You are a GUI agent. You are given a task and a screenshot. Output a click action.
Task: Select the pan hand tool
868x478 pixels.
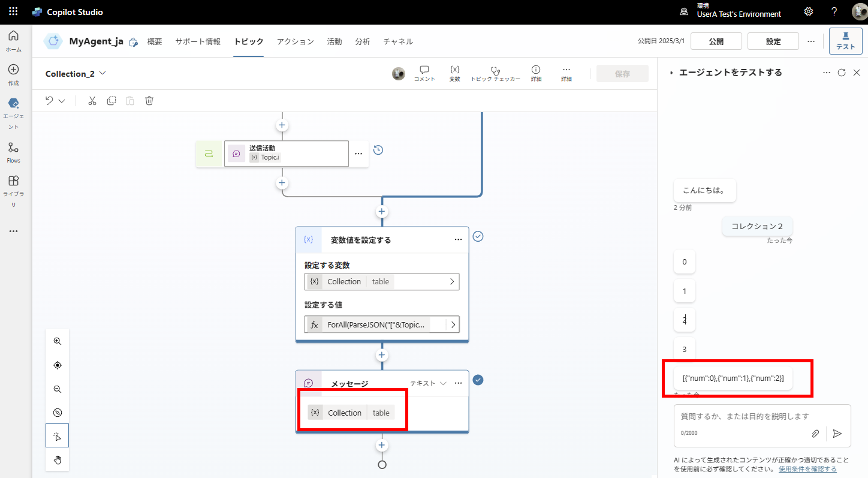pos(57,459)
